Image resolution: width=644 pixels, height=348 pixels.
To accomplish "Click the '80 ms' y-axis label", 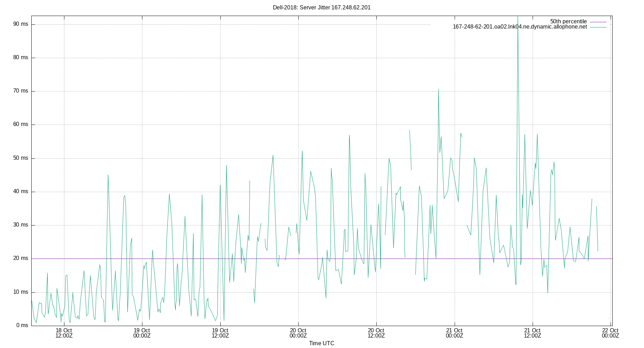I will coord(21,57).
